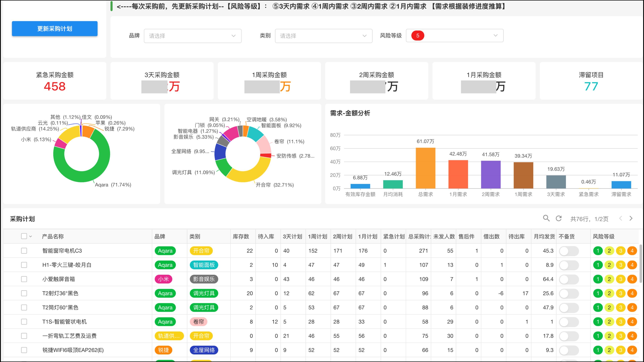The image size is (644, 362).
Task: Click the search icon in 采购计划
Action: tap(546, 218)
